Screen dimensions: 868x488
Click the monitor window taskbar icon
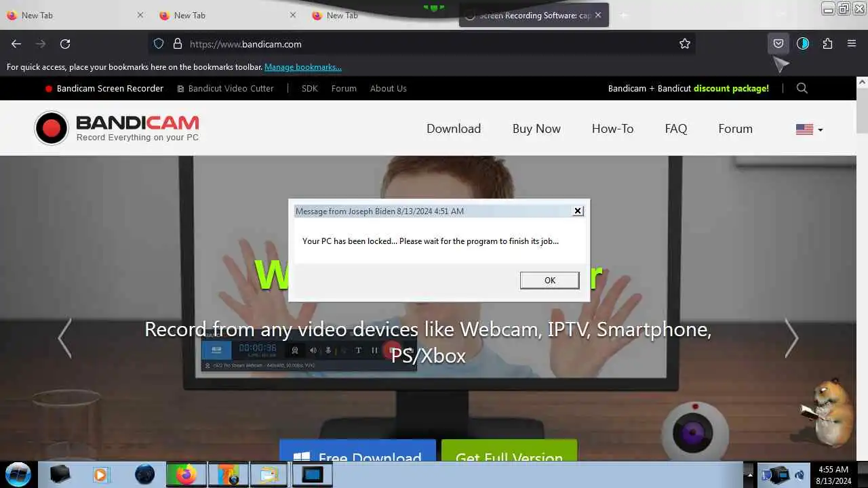(312, 474)
